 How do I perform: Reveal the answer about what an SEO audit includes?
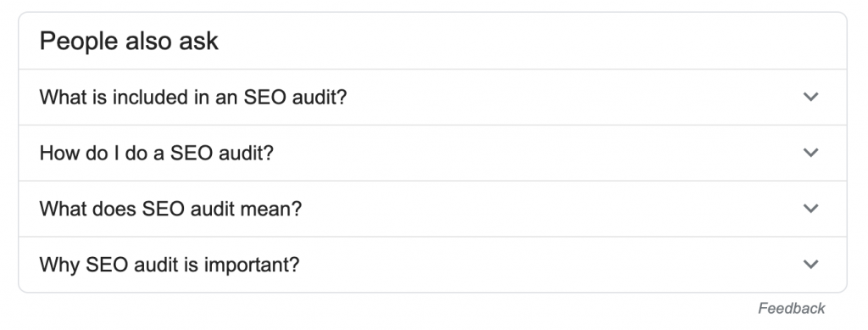coord(433,98)
